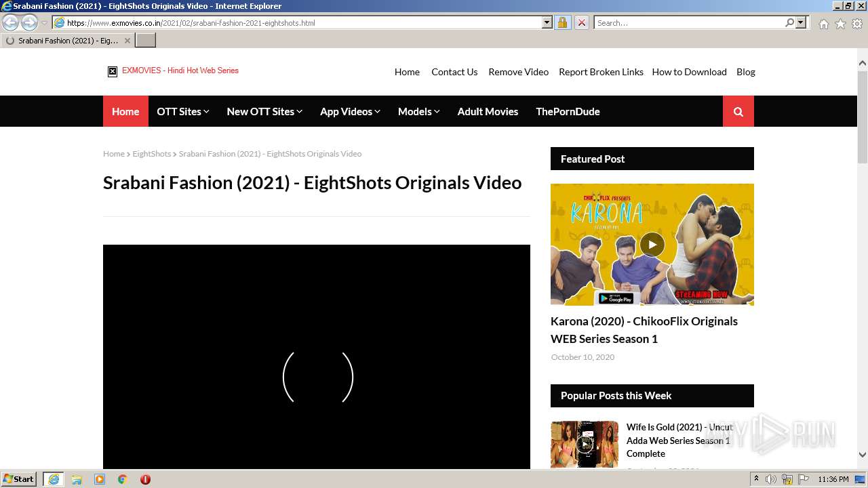Image resolution: width=868 pixels, height=488 pixels.
Task: Open Wife Is Gold (2021) post title
Action: [x=679, y=441]
